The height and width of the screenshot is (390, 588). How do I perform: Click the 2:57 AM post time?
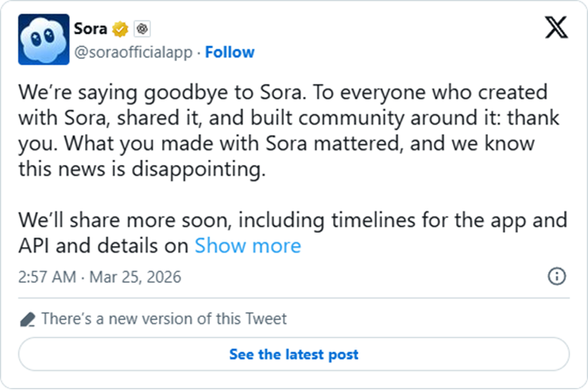47,277
